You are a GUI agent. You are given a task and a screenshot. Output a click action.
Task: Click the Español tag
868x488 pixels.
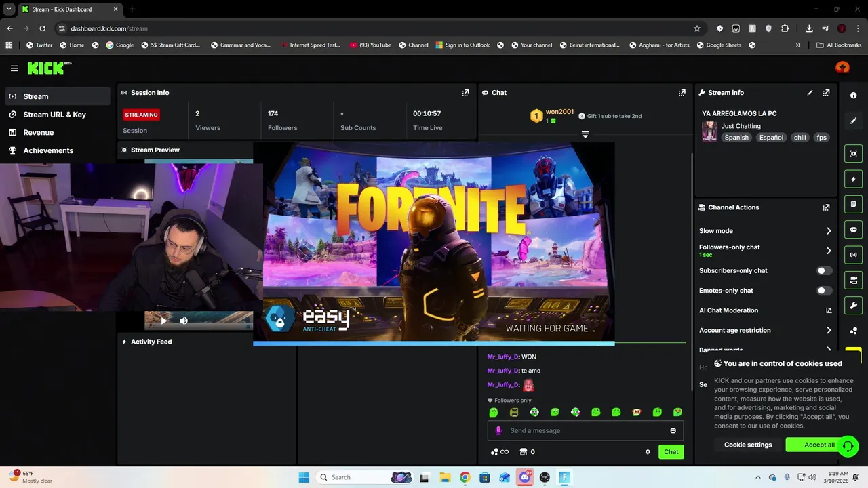tap(771, 138)
